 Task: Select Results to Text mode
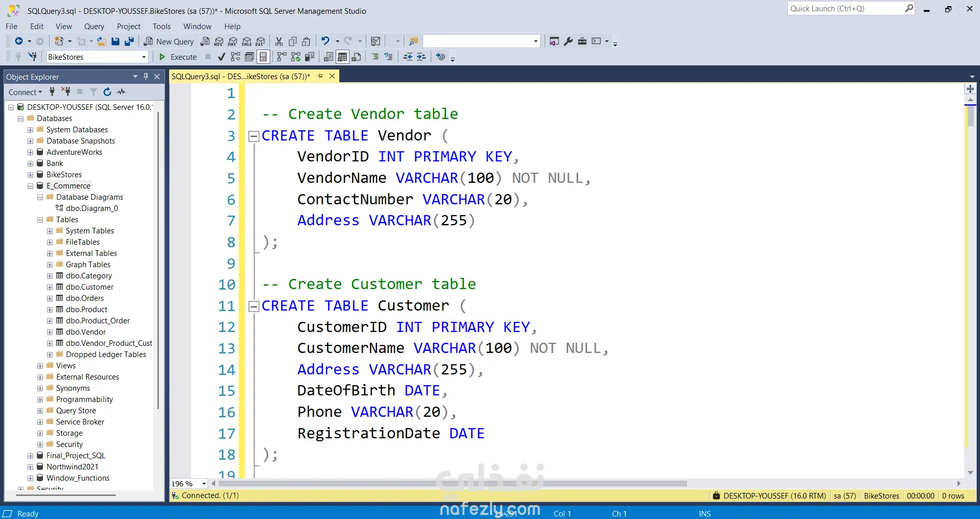point(329,57)
